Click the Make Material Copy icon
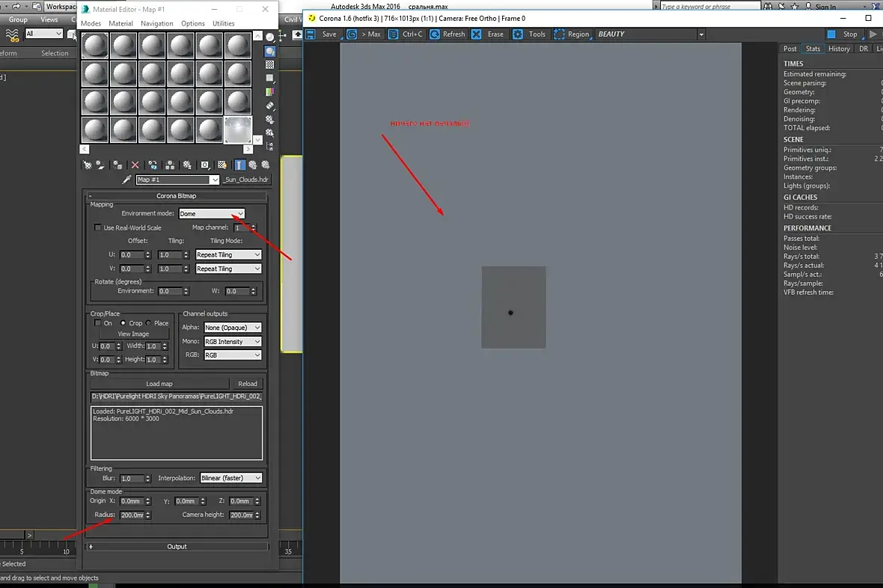The height and width of the screenshot is (588, 883). pos(153,165)
